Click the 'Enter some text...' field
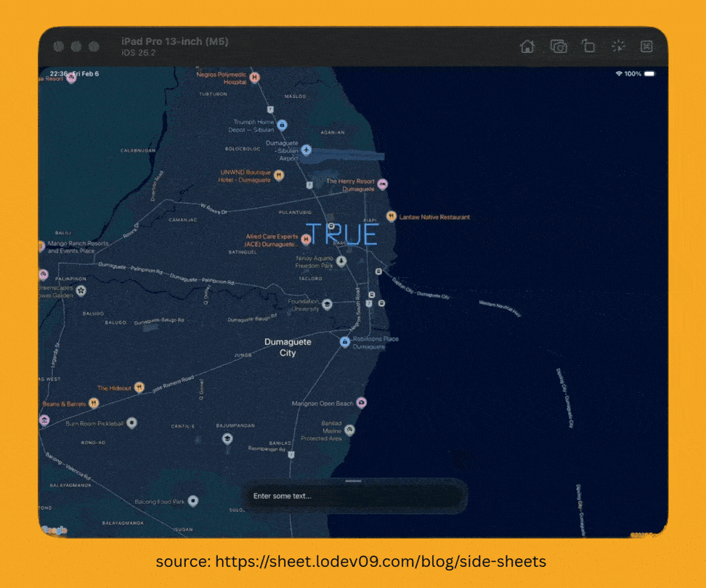Screen dimensions: 706x588 point(354,497)
